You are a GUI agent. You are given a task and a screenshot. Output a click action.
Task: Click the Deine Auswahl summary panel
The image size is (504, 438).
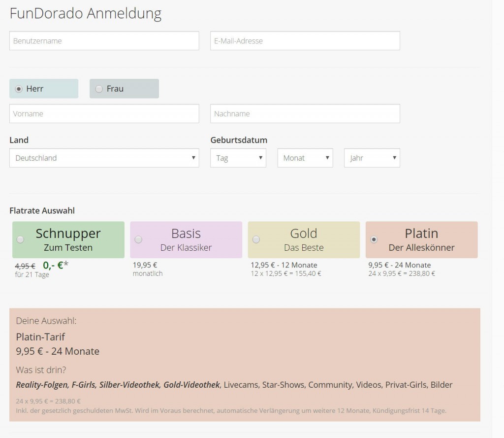tap(245, 365)
